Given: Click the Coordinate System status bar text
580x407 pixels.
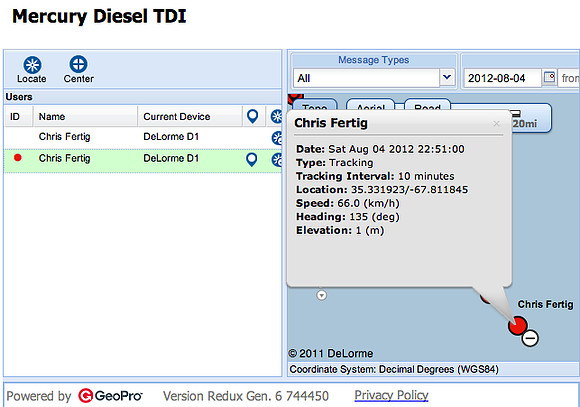Looking at the screenshot, I should click(x=394, y=369).
